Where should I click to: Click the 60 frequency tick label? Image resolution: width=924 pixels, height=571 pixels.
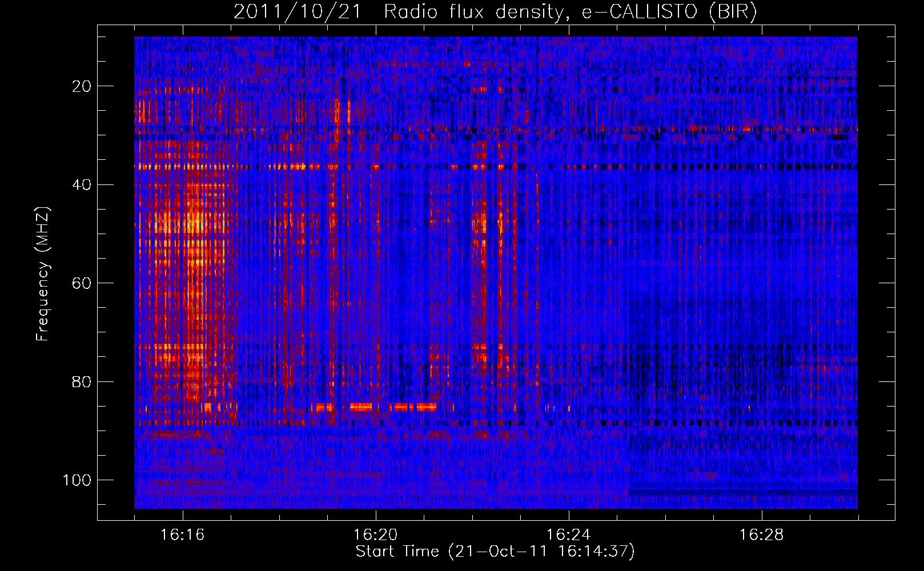tap(82, 283)
